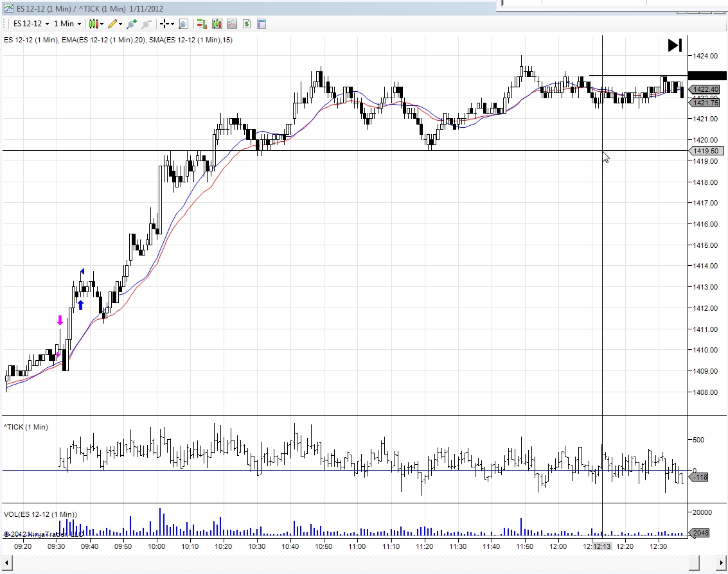Click the chart window title icon
The height and width of the screenshot is (574, 728).
pos(9,8)
